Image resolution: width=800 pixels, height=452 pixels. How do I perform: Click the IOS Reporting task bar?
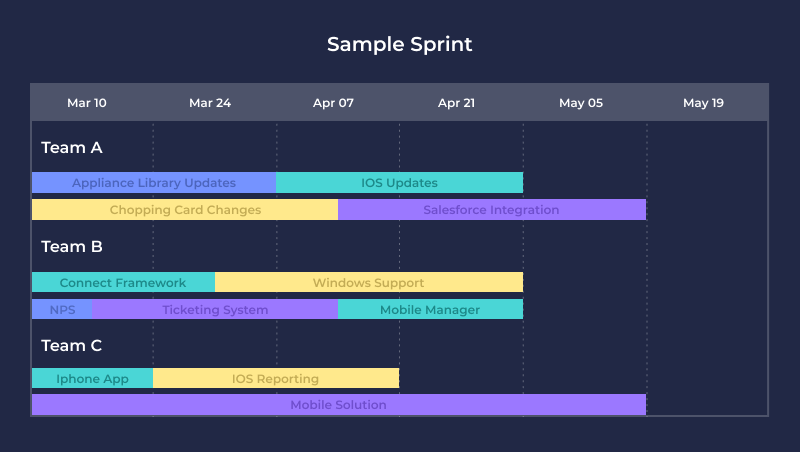point(275,379)
